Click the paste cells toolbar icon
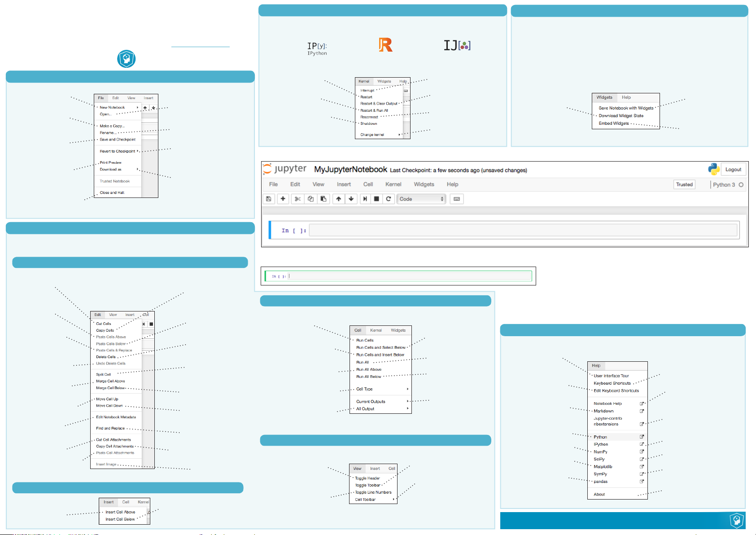Screen dimensions: 756x535 click(x=323, y=199)
